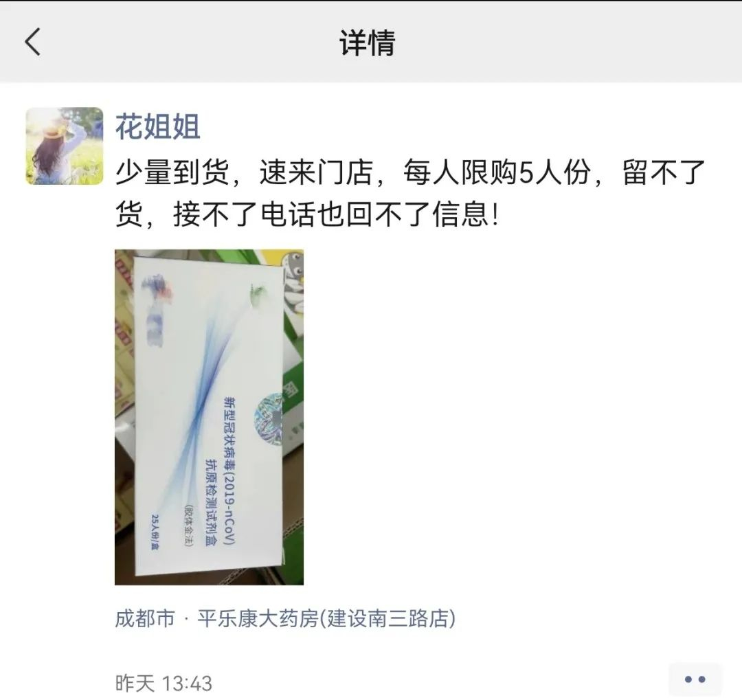Click the 抗原检测试剂盒 text on the box
This screenshot has width=742, height=700.
(x=210, y=503)
